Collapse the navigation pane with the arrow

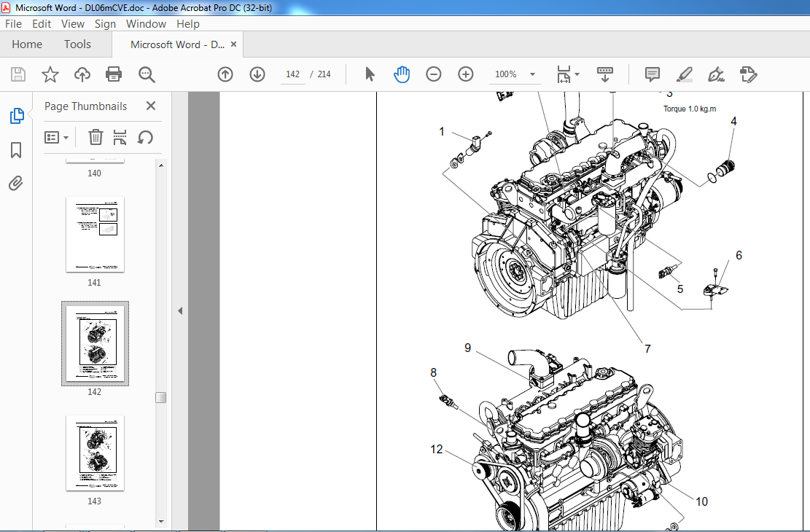tap(180, 311)
